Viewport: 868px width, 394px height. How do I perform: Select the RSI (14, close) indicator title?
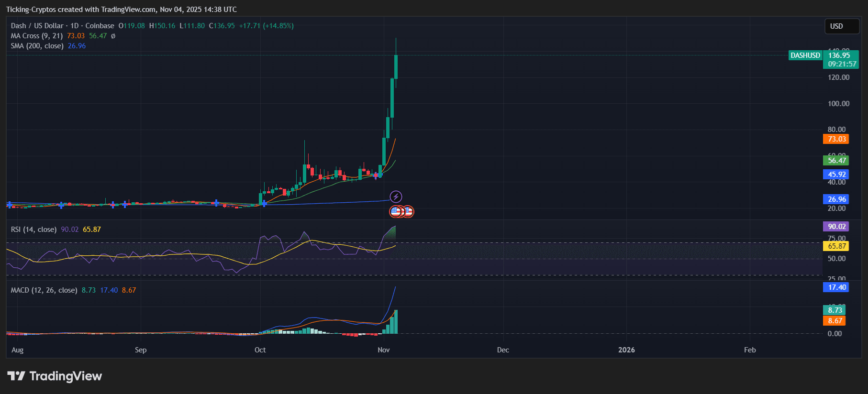pyautogui.click(x=33, y=230)
